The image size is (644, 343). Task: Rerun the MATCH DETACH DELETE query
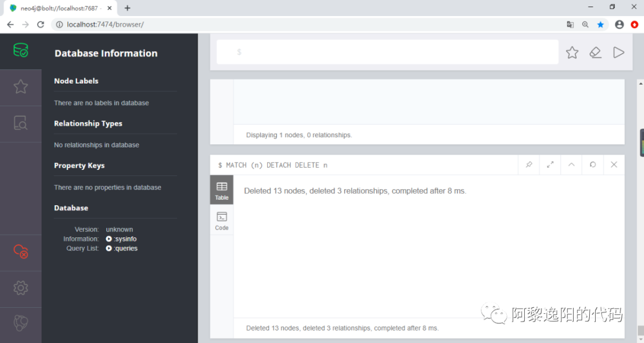click(593, 165)
